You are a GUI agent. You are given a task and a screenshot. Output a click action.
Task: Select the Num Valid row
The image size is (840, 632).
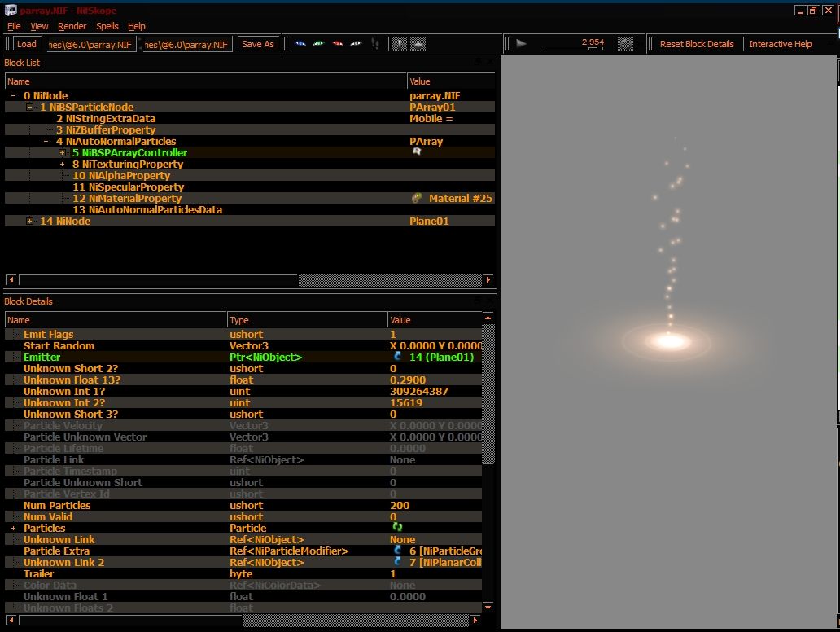point(243,516)
